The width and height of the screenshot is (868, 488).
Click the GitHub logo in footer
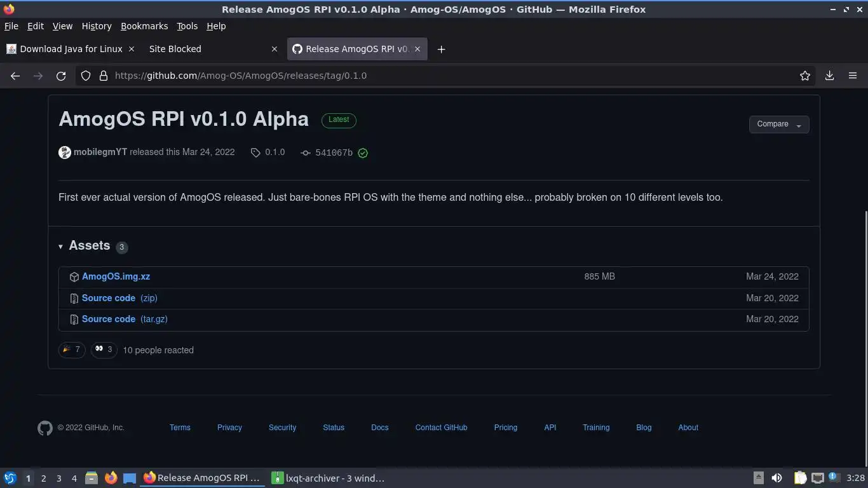[x=44, y=428]
